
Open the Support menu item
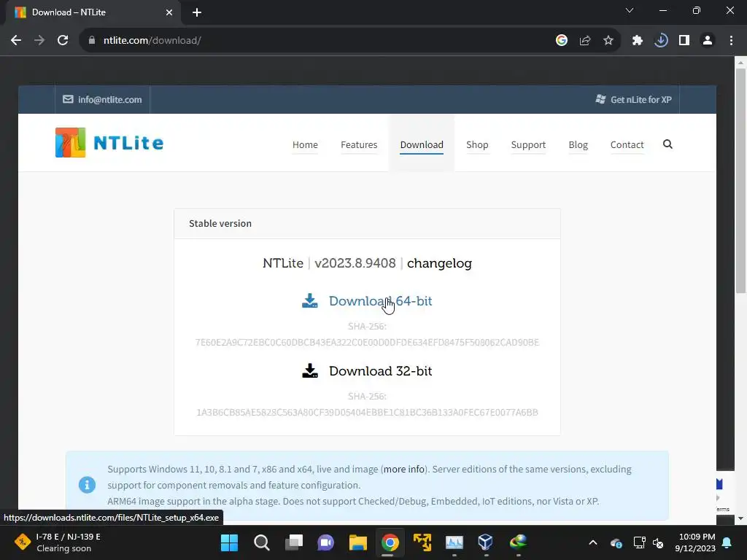[528, 145]
